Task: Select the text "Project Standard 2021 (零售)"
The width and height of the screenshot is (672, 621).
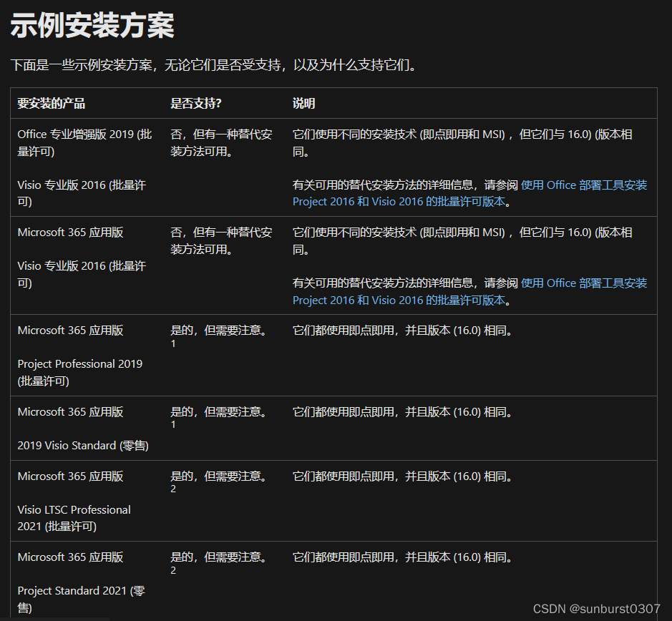Action: point(82,599)
